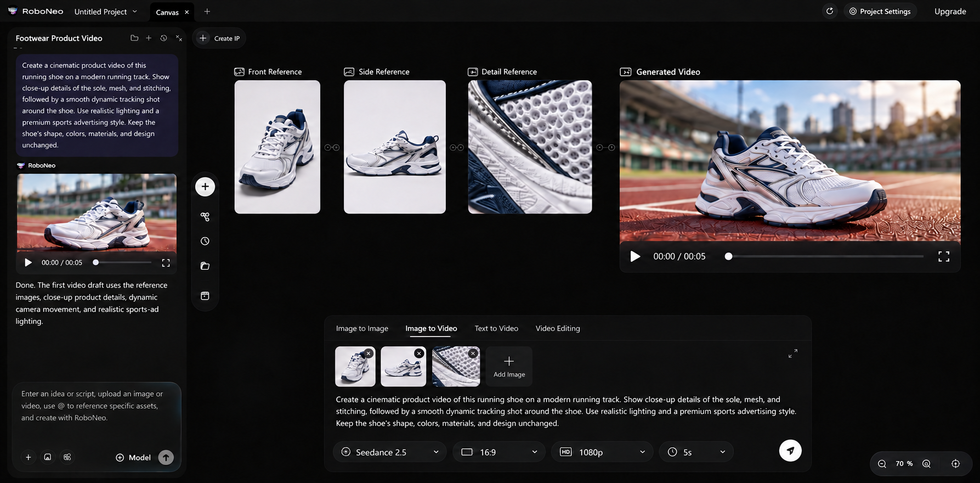Open the node workflow tool in canvas toolbar
Screen dimensions: 980x483
(205, 217)
